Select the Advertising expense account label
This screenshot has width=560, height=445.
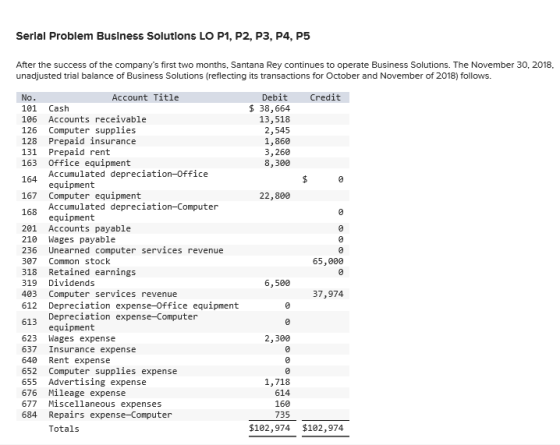click(x=97, y=382)
